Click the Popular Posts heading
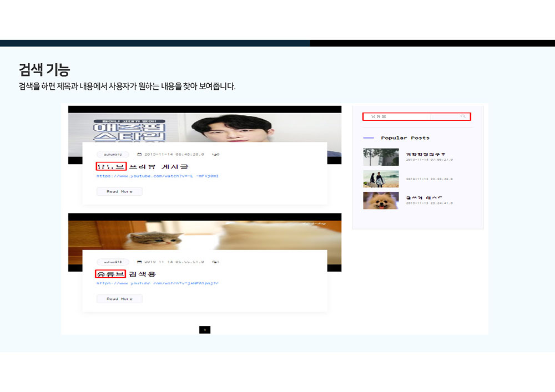 (405, 138)
